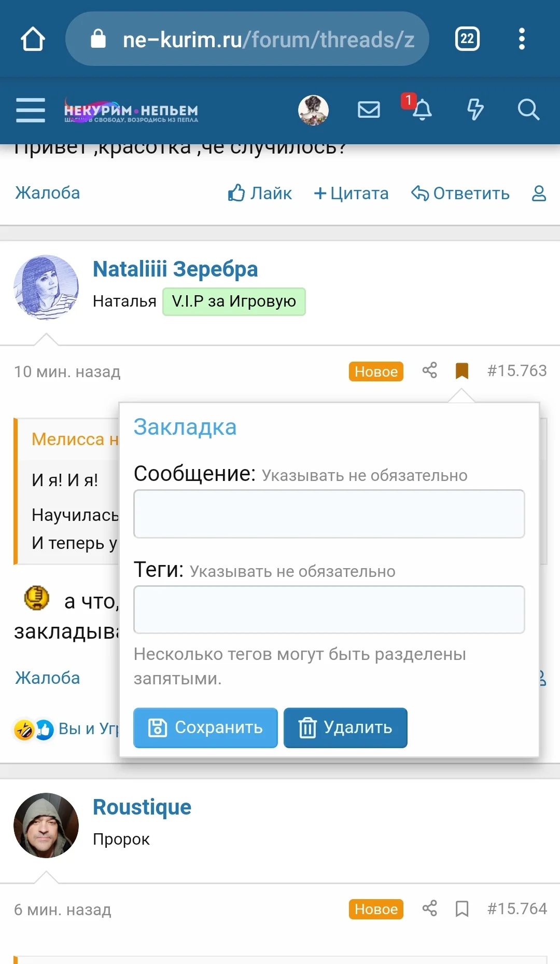Click the 6 мин. назад timestamp
560x964 pixels.
(63, 910)
